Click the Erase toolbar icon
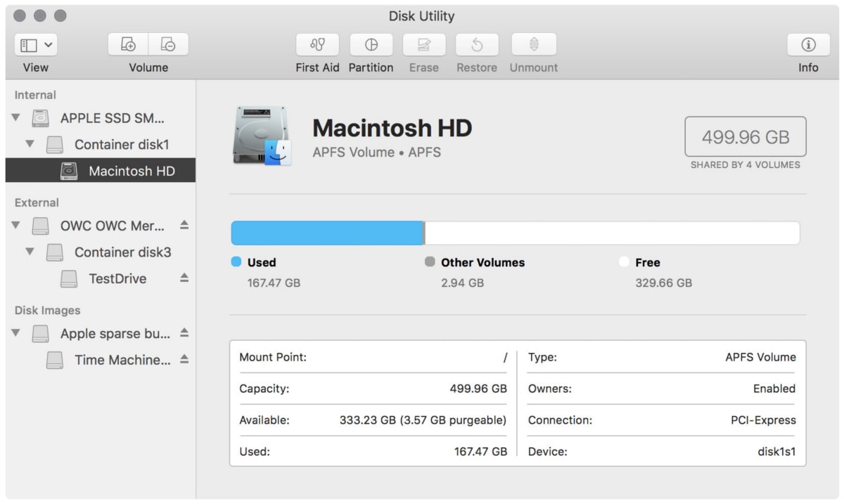844x504 pixels. click(x=424, y=44)
